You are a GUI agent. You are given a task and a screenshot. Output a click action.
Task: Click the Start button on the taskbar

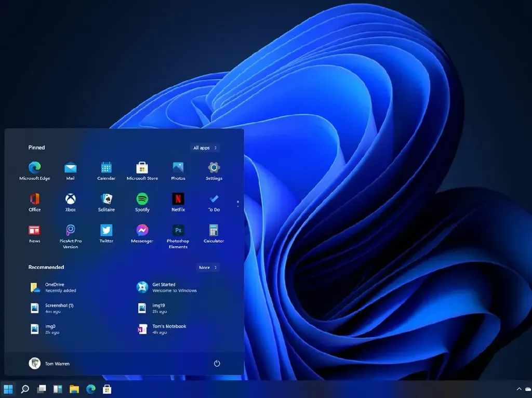pos(8,389)
